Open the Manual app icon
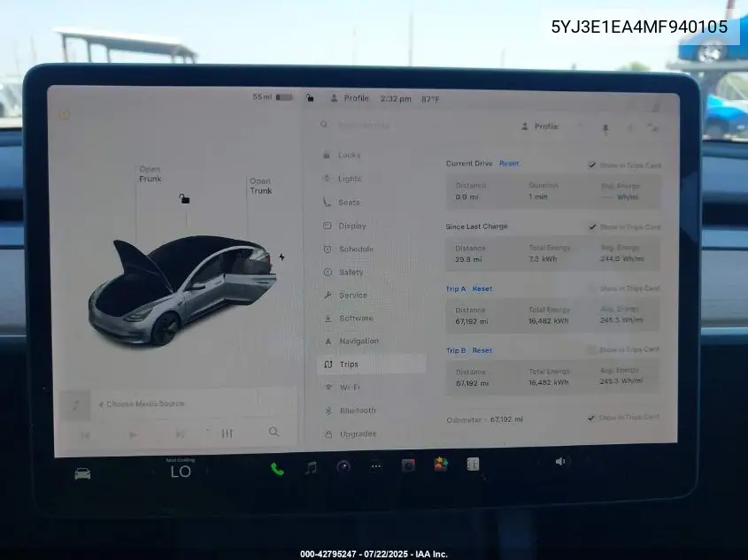 (473, 464)
